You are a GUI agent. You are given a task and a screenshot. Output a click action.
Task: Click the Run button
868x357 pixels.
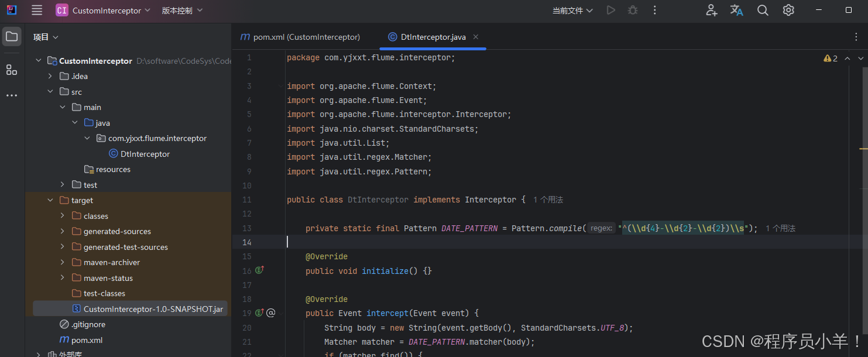[x=611, y=10]
